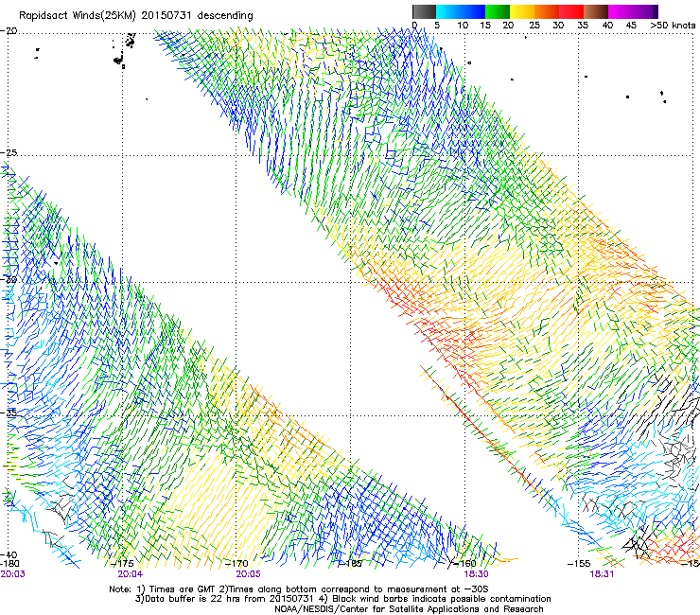This screenshot has height=615, width=700.
Task: Click the brown 35-40 knots legend swatch
Action: 596,11
